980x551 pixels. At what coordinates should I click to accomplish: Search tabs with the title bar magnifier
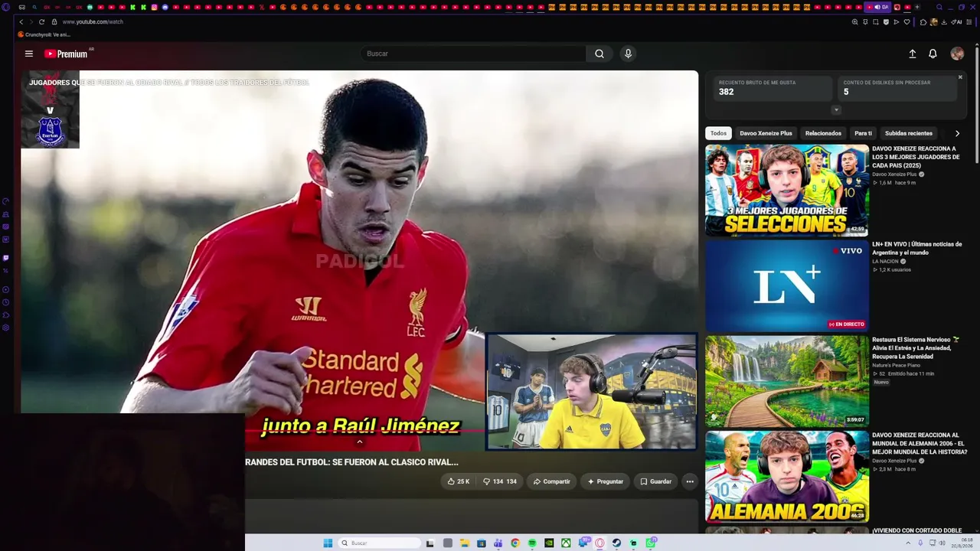point(939,8)
